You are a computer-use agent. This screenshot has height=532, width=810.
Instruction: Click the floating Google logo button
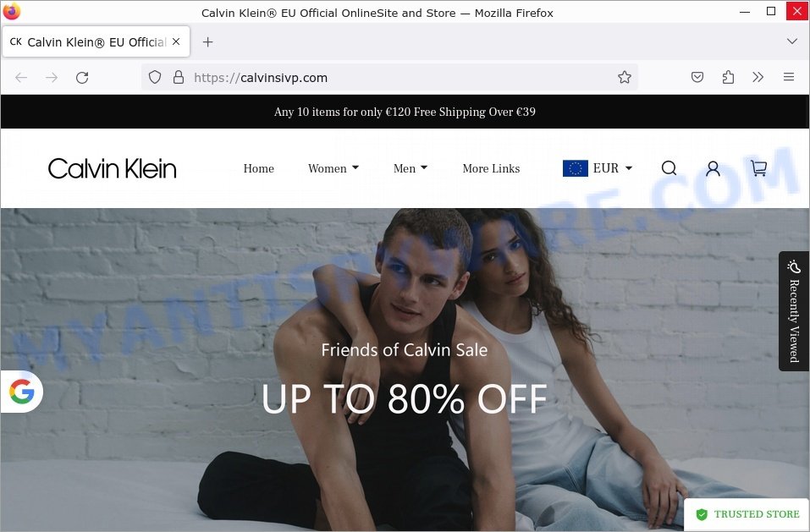coord(22,392)
